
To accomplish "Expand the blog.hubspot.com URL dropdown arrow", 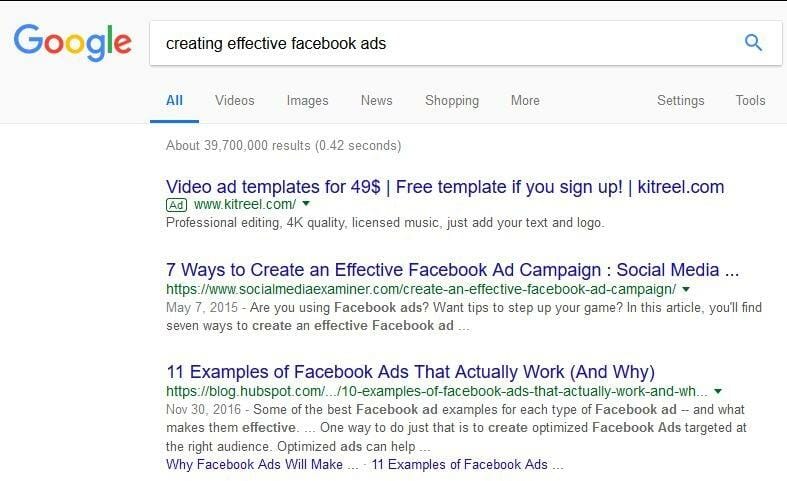I will (x=718, y=391).
